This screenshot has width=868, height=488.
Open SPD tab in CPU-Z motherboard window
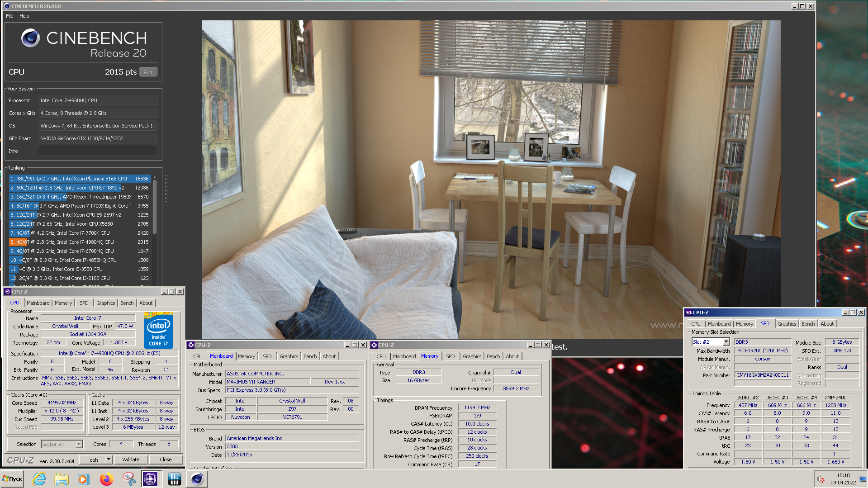click(x=267, y=356)
